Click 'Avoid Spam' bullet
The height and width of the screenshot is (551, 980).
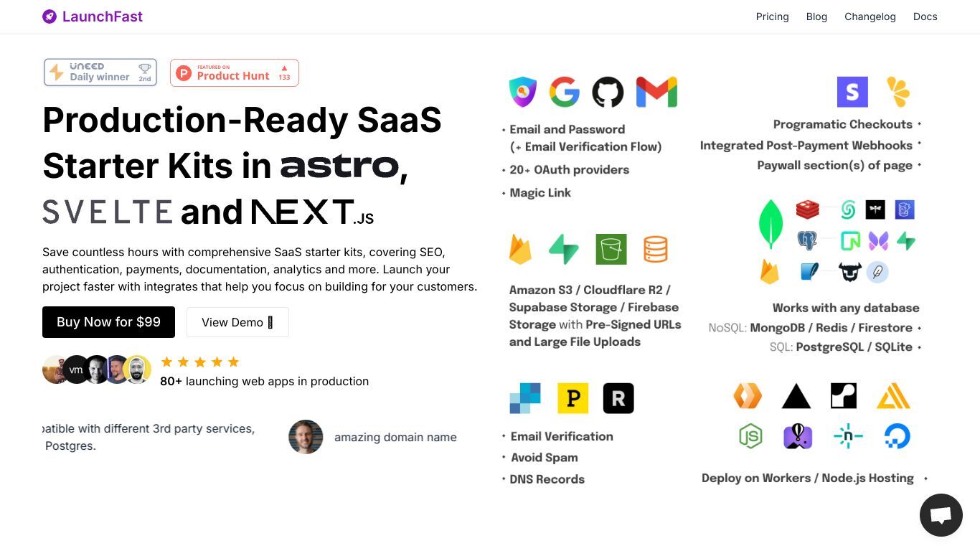tap(544, 457)
